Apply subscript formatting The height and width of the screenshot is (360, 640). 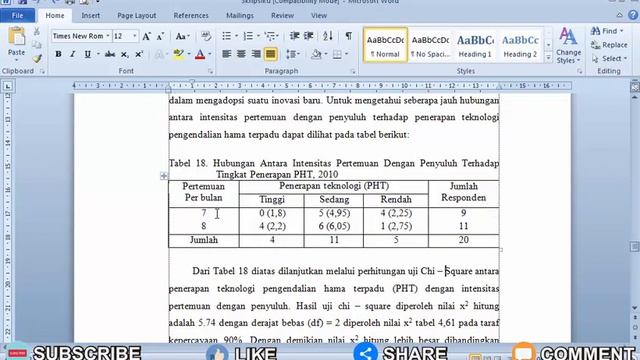coord(124,54)
